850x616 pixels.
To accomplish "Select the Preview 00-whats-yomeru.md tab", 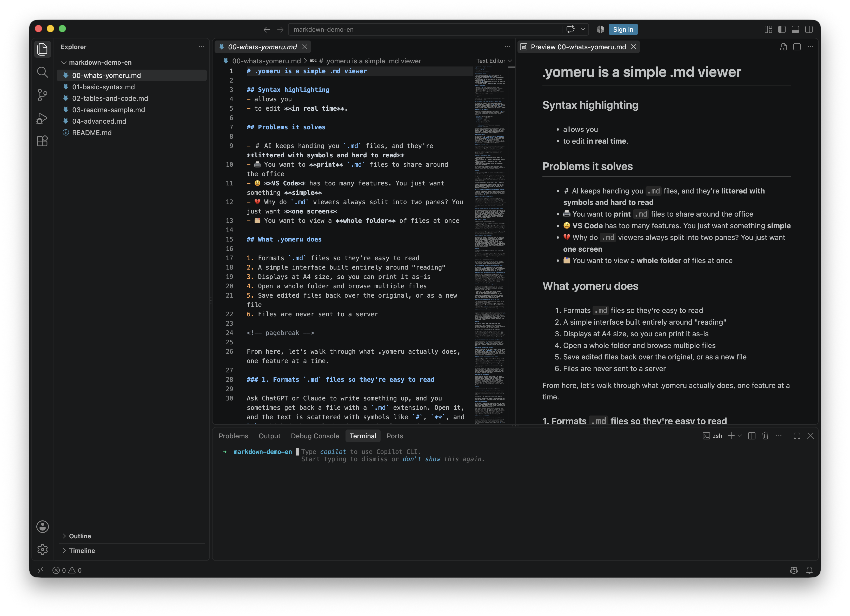I will pos(578,47).
